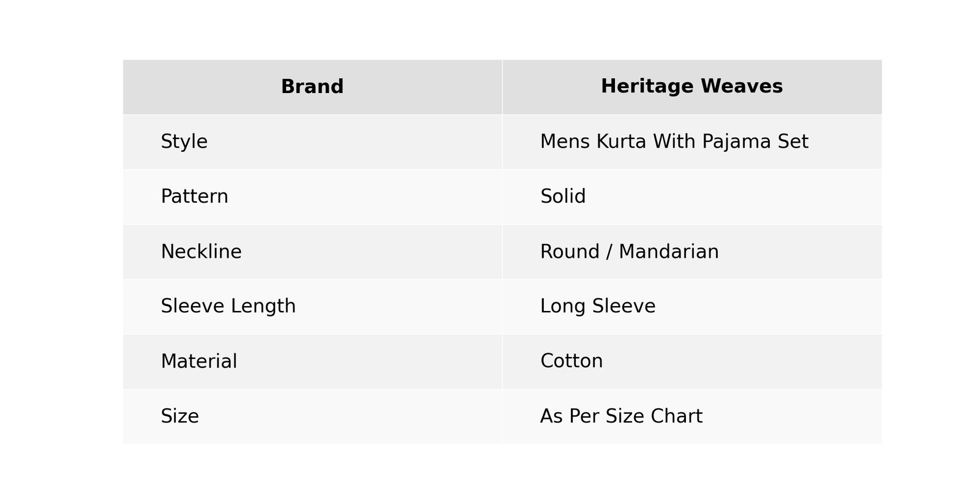Click the Heritage Weaves header cell
Image resolution: width=980 pixels, height=499 pixels.
point(692,87)
